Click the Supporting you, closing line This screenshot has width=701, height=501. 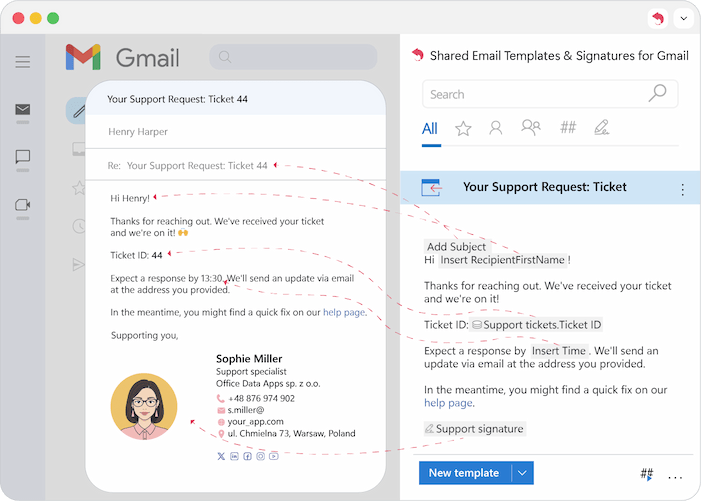point(144,336)
